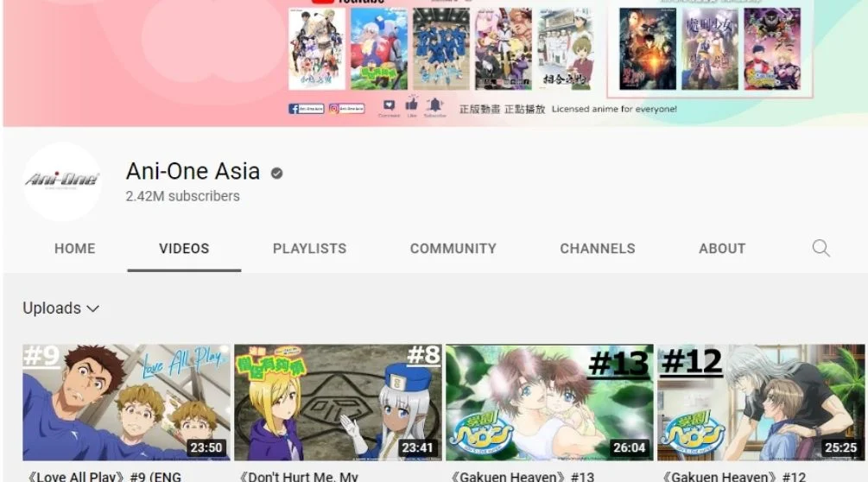This screenshot has width=868, height=482.
Task: Open the Gakuen Heaven #13 title link
Action: coord(522,476)
